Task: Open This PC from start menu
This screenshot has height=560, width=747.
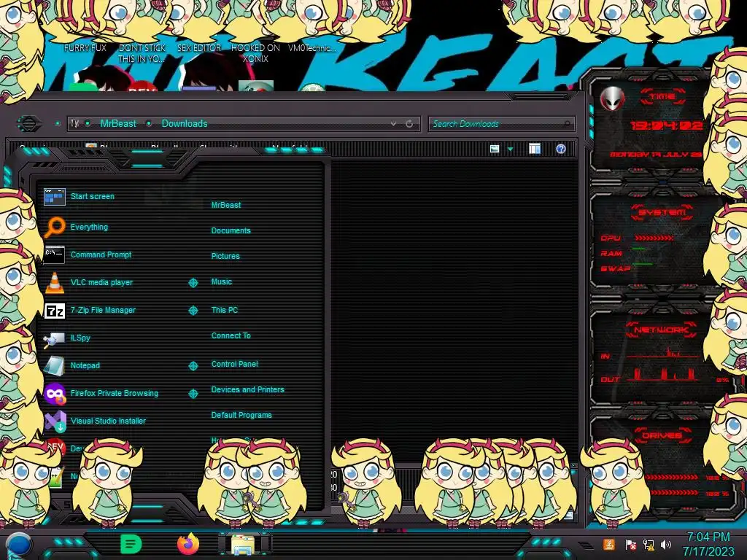Action: [x=225, y=309]
